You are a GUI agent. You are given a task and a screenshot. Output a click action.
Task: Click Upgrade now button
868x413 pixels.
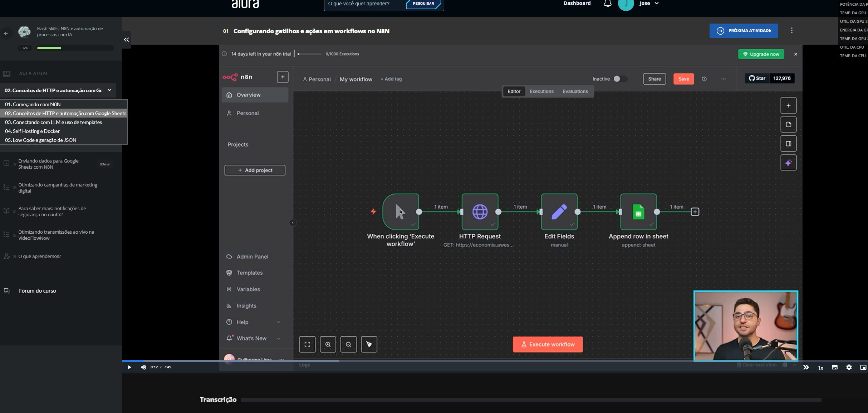761,54
